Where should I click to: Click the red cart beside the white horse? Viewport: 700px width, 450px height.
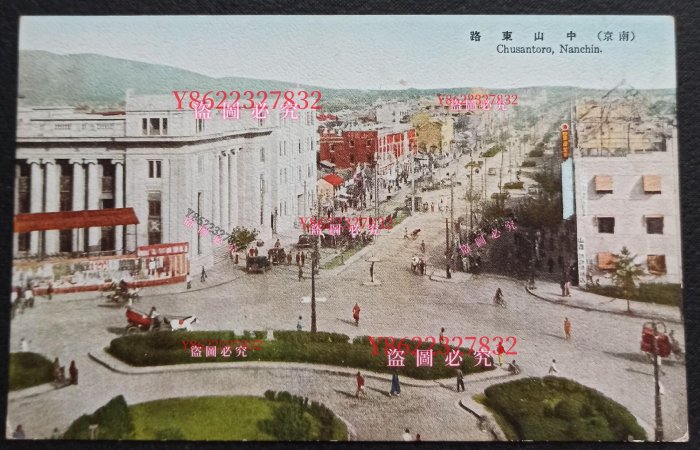tap(140, 320)
